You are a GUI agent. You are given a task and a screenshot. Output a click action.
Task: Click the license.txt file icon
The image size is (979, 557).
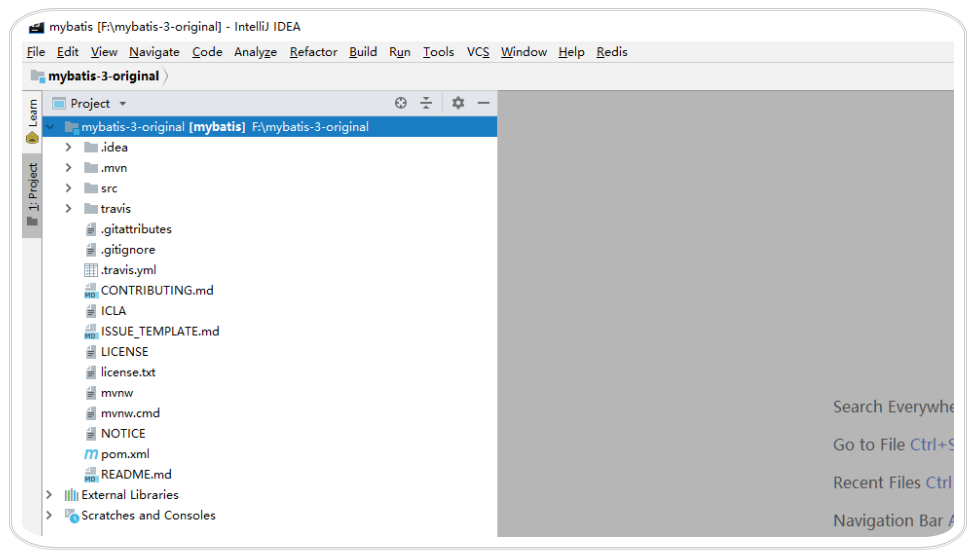pos(91,372)
